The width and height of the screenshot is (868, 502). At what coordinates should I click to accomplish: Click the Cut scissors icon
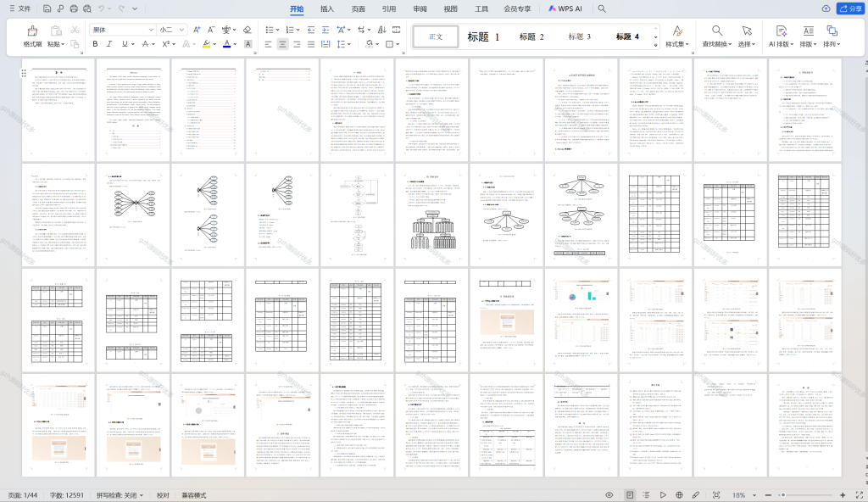[x=75, y=30]
